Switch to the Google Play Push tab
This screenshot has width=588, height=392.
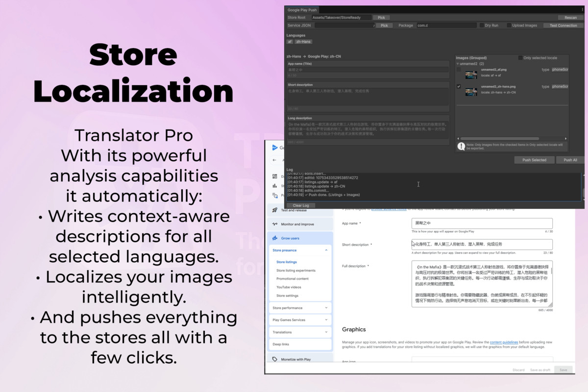pyautogui.click(x=302, y=9)
